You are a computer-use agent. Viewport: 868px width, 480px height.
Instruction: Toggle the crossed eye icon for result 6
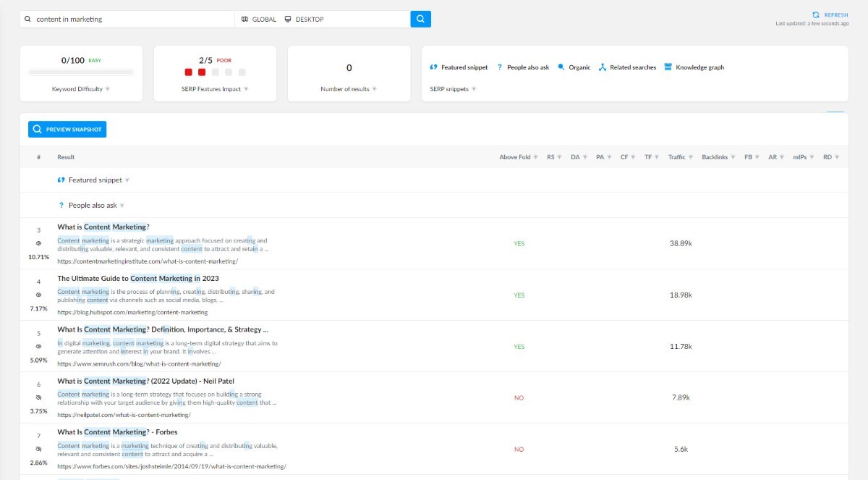39,397
